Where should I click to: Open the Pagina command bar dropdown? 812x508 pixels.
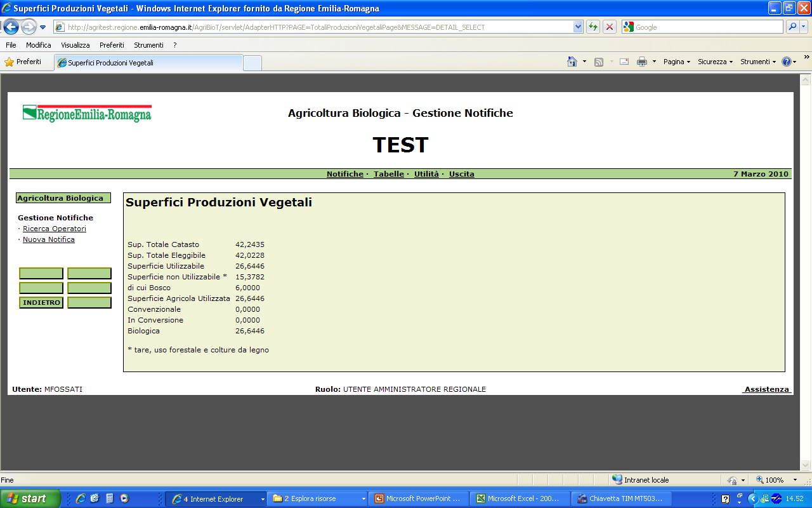click(x=677, y=62)
